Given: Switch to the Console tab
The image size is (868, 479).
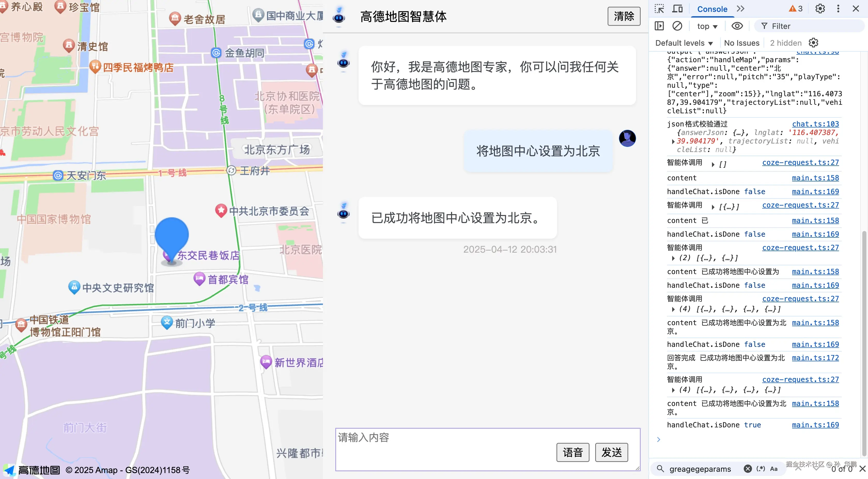Looking at the screenshot, I should 712,9.
